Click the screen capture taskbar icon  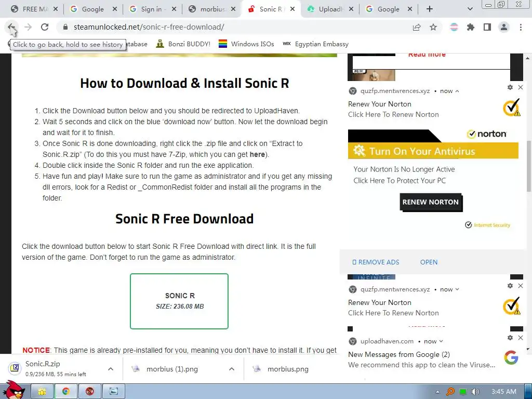pyautogui.click(x=114, y=392)
